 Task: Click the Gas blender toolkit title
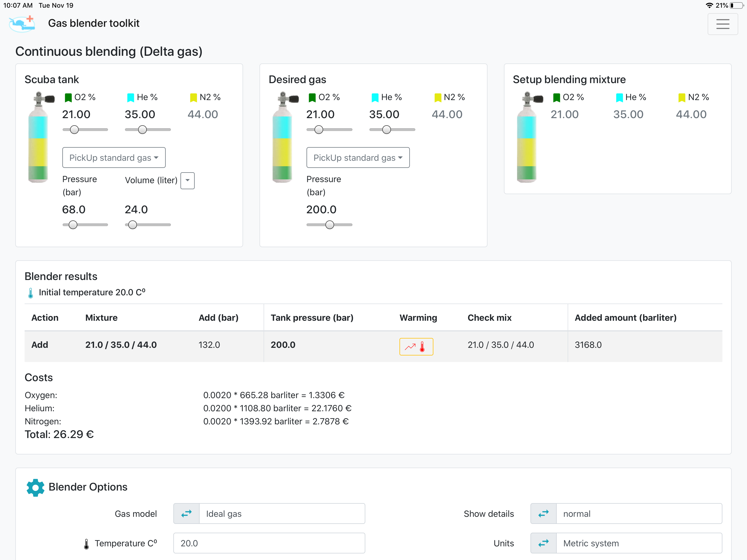[94, 23]
